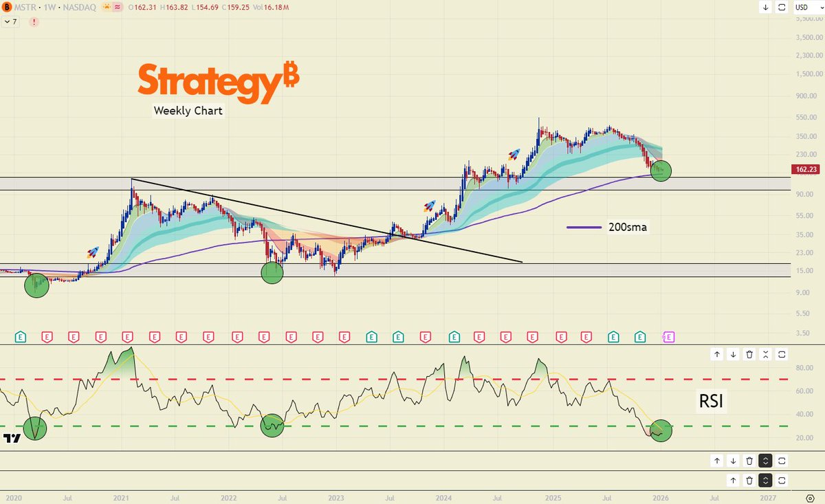Viewport: 825px width, 504px height.
Task: Click the 2023 label on time axis
Action: pos(336,496)
